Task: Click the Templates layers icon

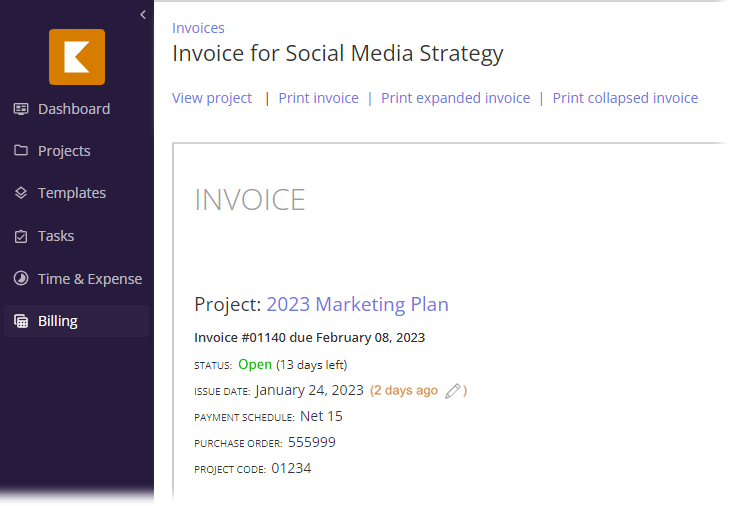Action: (x=21, y=193)
